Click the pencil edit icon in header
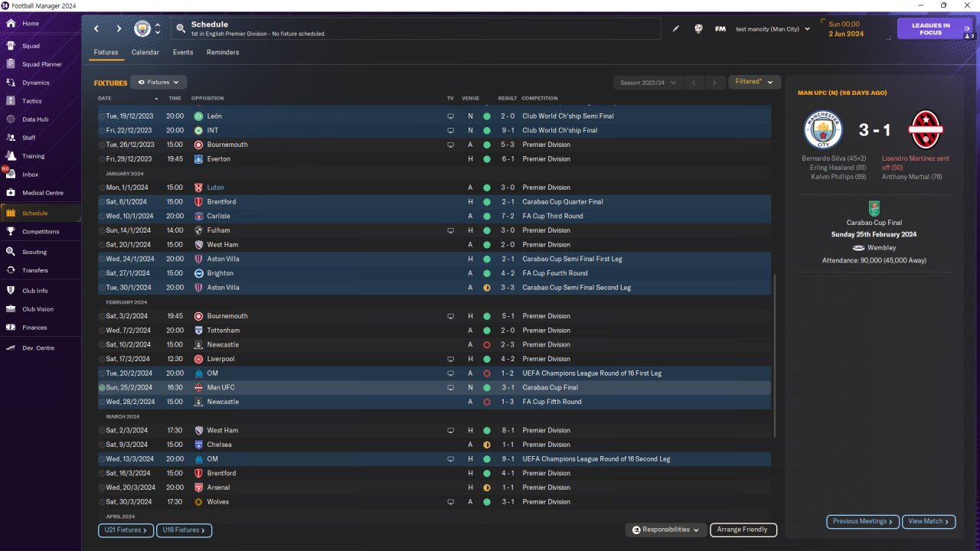The height and width of the screenshot is (551, 980). (676, 29)
